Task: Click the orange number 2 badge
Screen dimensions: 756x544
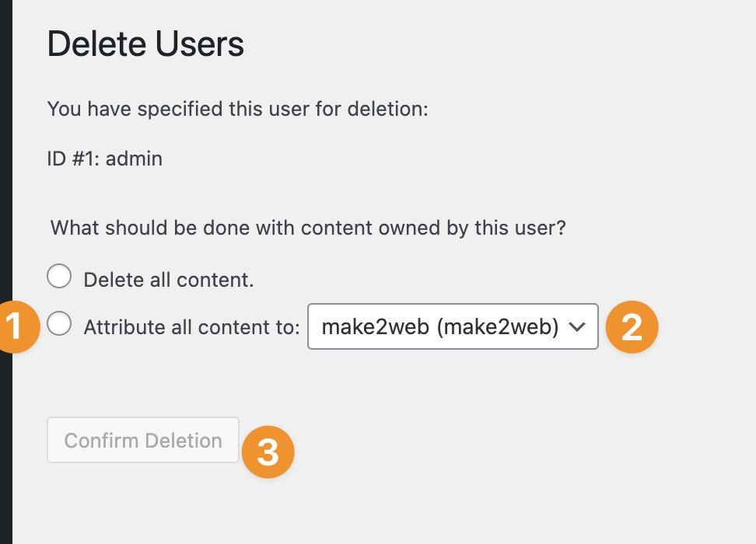Action: tap(632, 327)
